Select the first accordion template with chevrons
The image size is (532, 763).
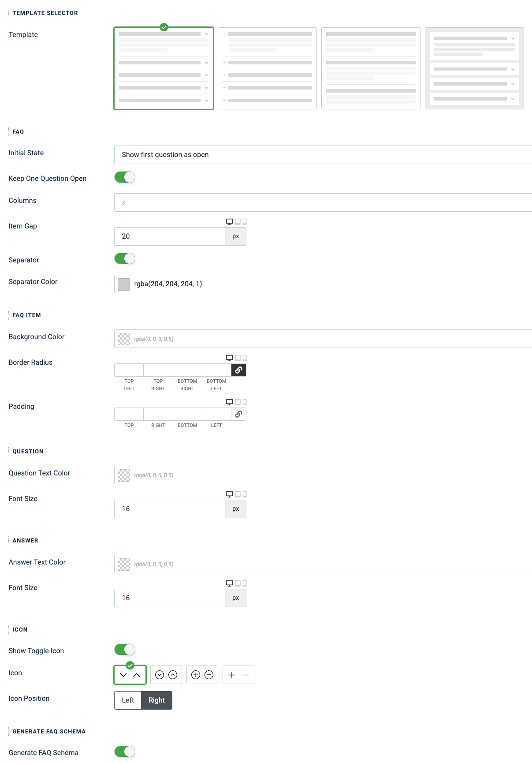(x=164, y=68)
